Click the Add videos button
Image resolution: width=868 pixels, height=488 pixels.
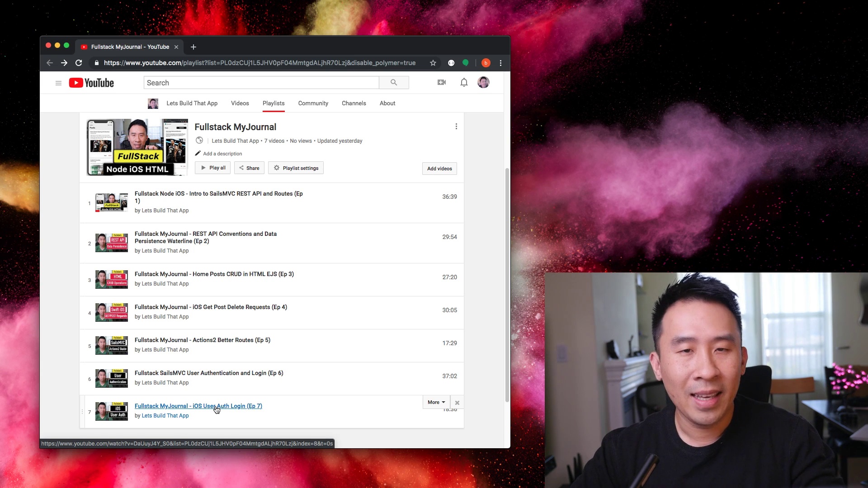(439, 169)
